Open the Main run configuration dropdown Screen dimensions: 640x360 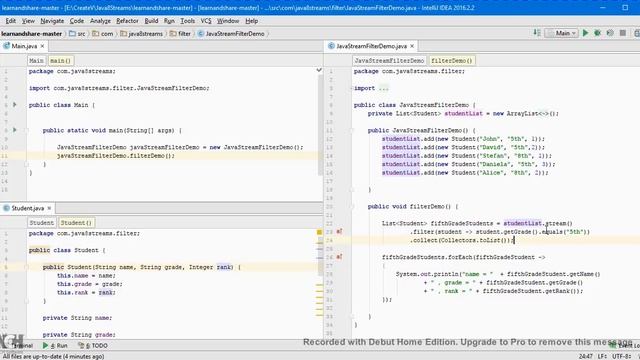[x=562, y=33]
